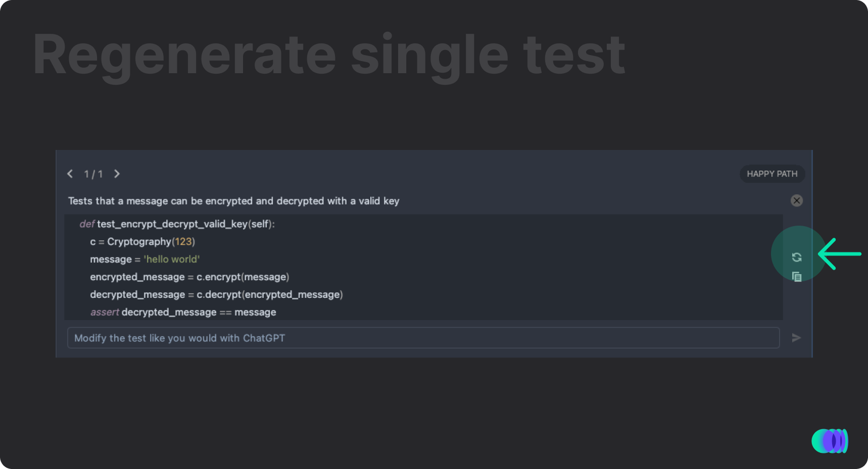Copy the test code with the copy icon
This screenshot has height=469, width=868.
[797, 277]
